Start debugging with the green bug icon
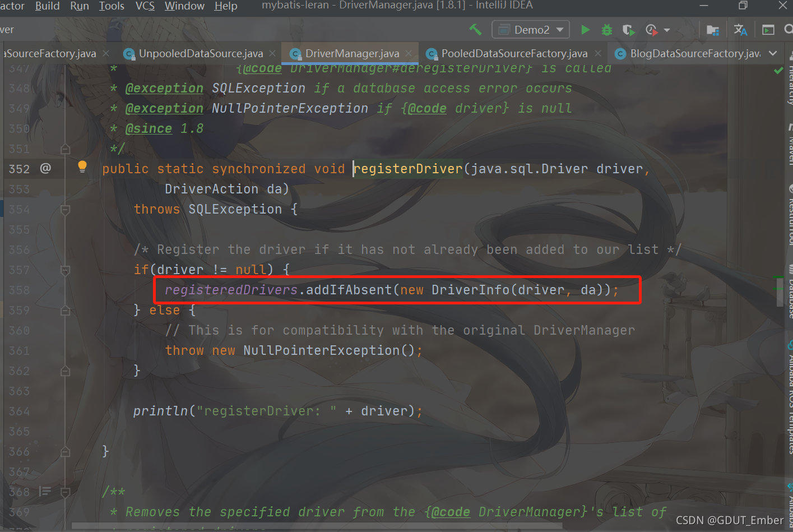The image size is (793, 532). coord(606,30)
